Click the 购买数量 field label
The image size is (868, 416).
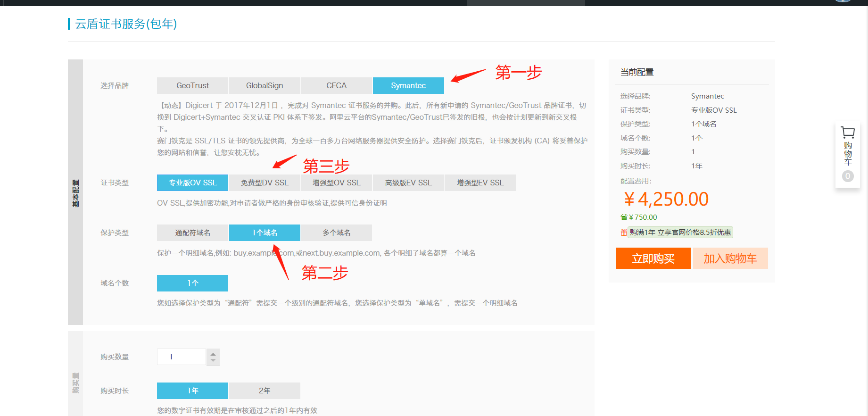click(115, 357)
